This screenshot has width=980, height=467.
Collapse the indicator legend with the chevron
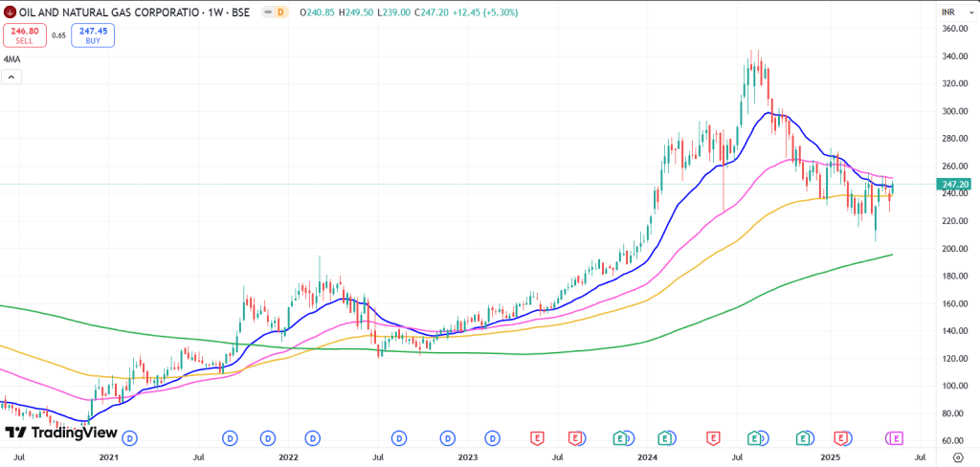click(x=11, y=78)
